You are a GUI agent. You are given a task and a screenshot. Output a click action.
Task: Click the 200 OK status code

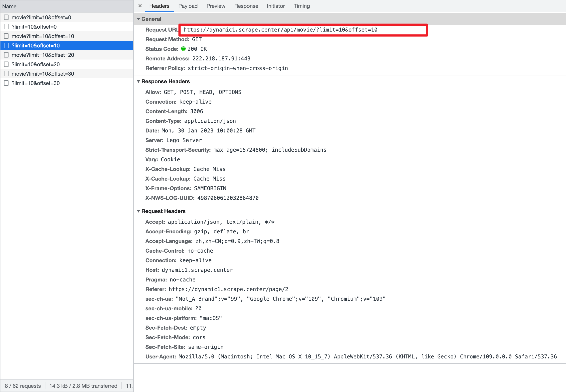(197, 49)
